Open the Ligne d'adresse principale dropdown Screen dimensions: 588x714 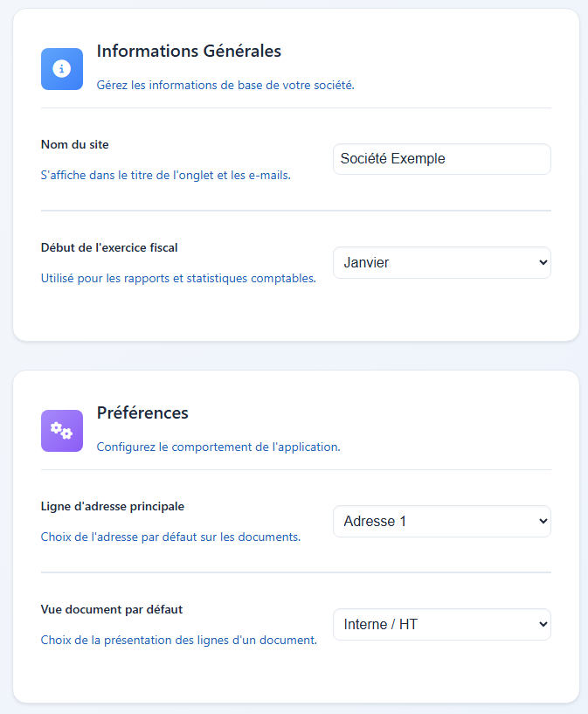click(441, 521)
